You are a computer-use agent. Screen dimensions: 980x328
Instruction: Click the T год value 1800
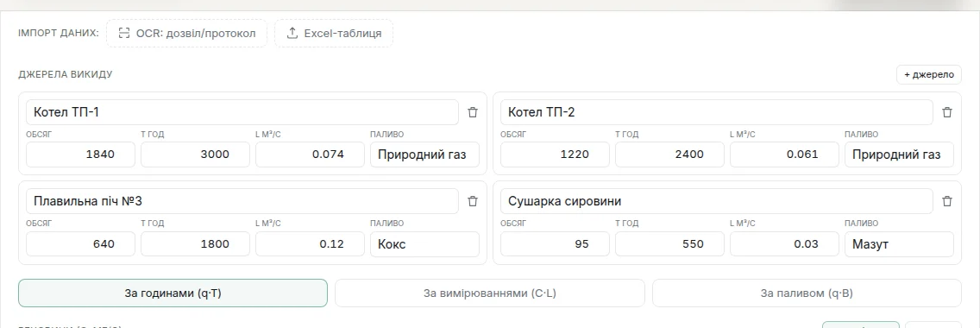click(195, 243)
